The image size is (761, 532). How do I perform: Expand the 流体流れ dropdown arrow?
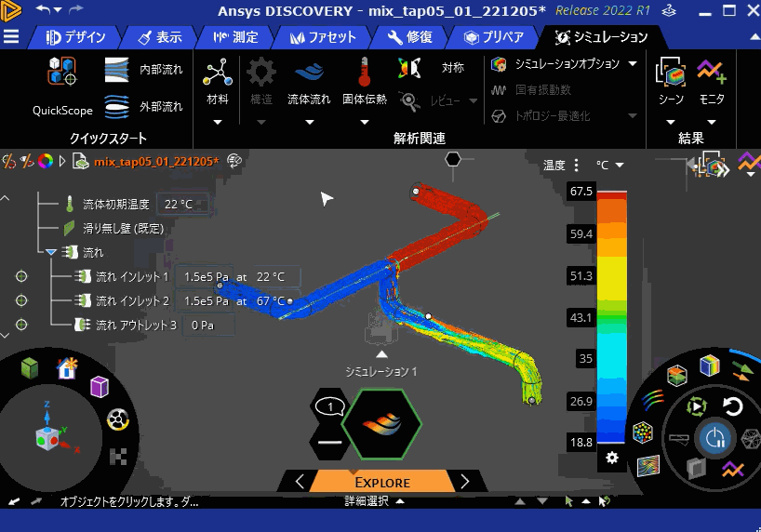click(x=309, y=123)
